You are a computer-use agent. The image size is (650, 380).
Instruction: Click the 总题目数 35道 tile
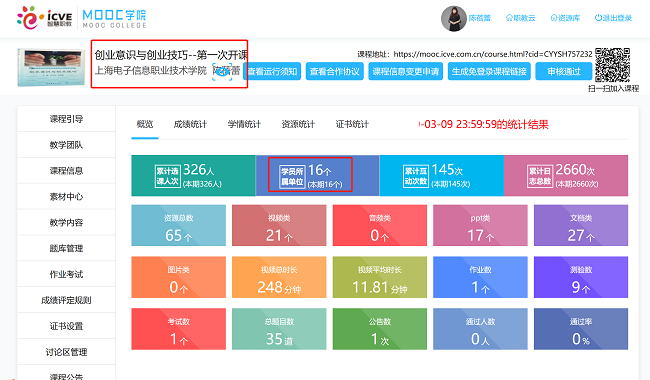[279, 329]
